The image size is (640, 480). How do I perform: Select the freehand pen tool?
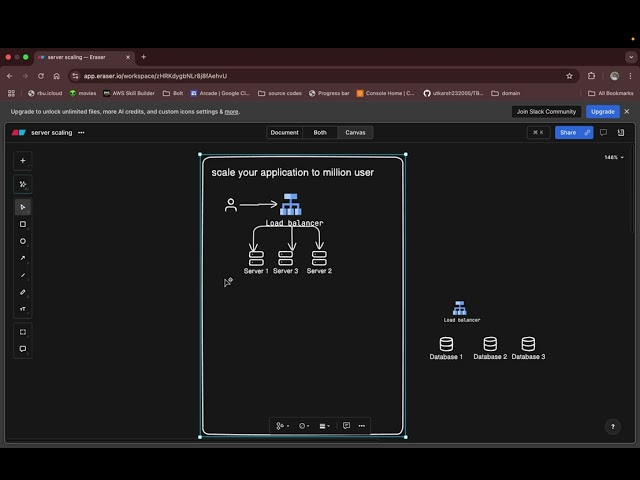[23, 292]
